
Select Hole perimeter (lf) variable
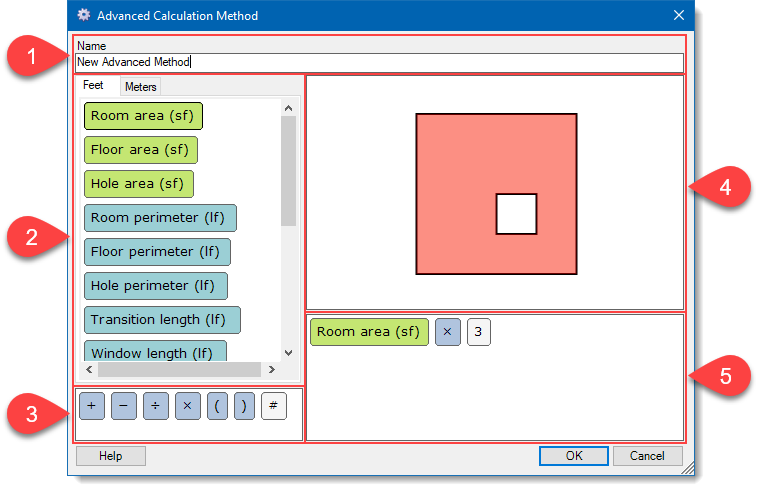coord(156,285)
